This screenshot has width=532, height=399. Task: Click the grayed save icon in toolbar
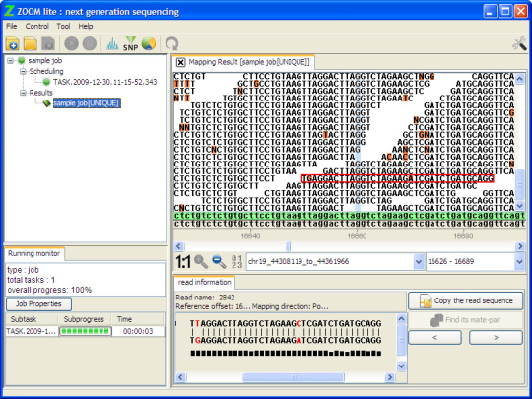[48, 43]
